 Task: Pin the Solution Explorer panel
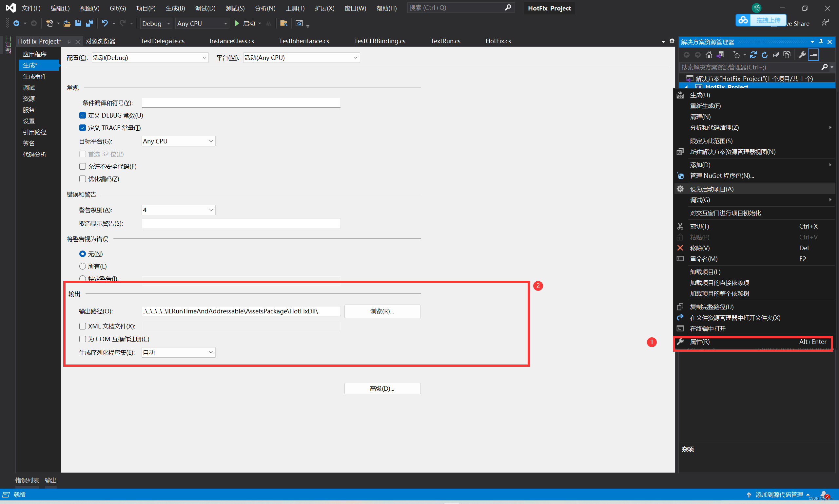(x=821, y=42)
